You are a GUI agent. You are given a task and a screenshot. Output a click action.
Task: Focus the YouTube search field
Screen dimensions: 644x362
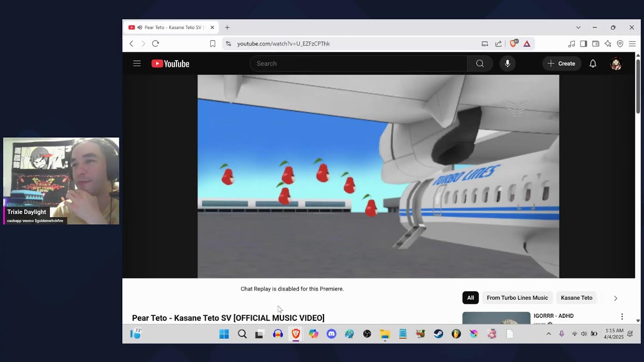(358, 63)
